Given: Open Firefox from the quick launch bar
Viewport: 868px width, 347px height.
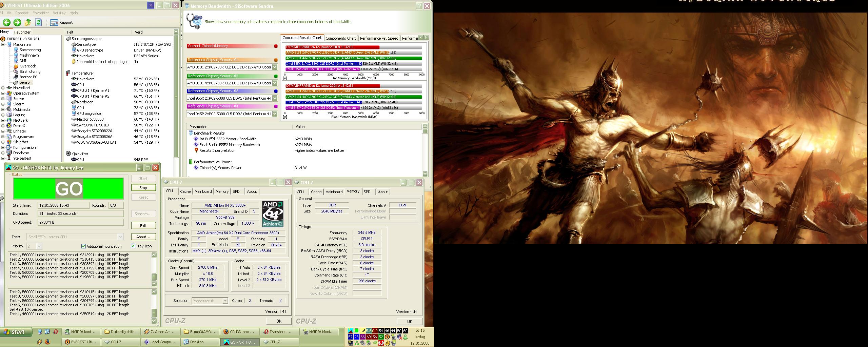Looking at the screenshot, I should coord(47,342).
